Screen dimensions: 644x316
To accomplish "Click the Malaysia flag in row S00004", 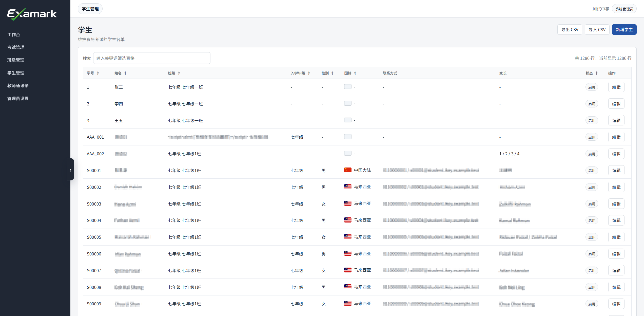I will point(348,220).
